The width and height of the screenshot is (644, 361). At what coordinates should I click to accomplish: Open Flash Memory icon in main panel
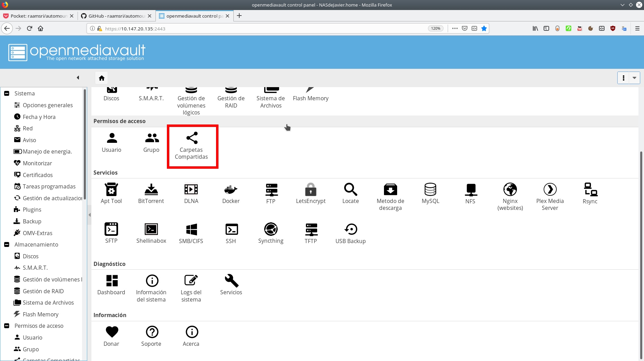coord(311,94)
